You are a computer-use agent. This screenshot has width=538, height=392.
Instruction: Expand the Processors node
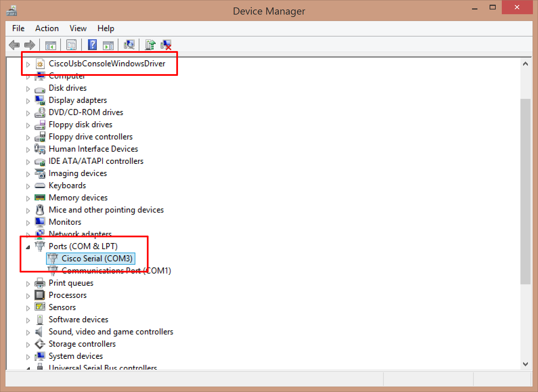coord(28,296)
